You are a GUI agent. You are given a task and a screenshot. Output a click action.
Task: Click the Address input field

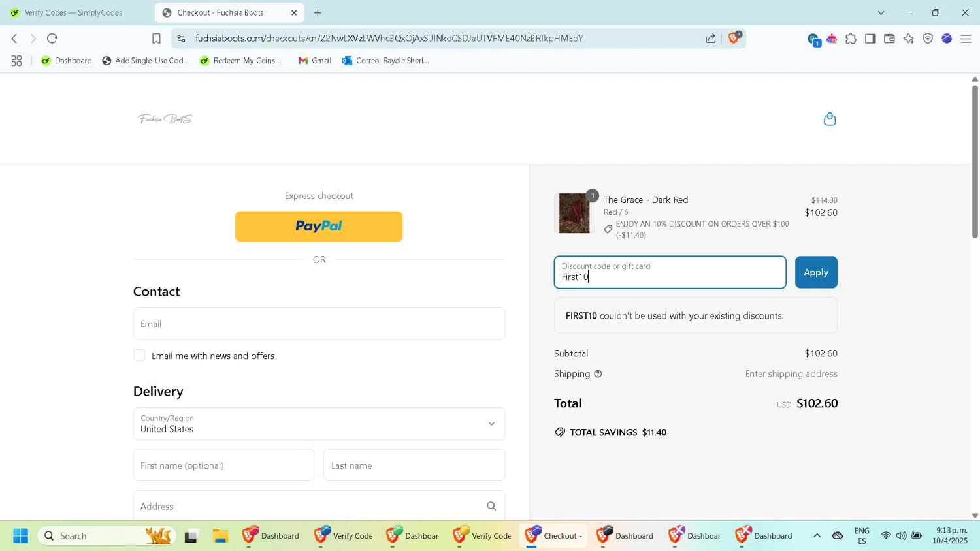(x=319, y=506)
